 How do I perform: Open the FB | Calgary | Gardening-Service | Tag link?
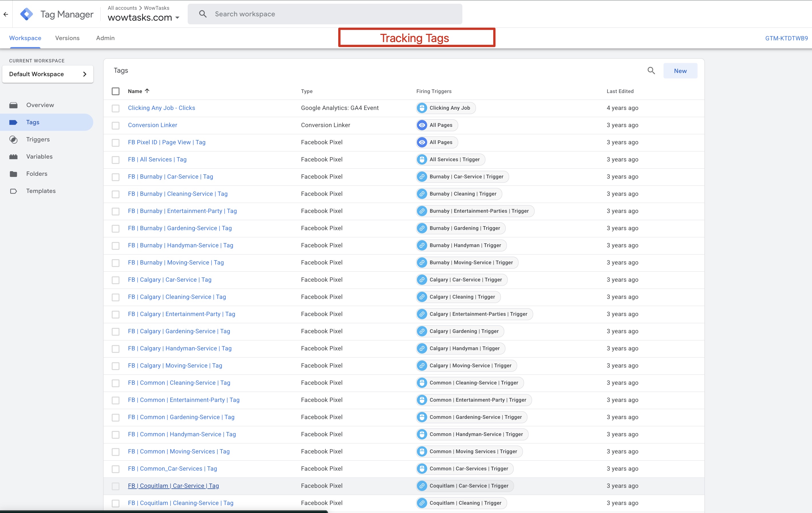(x=179, y=331)
